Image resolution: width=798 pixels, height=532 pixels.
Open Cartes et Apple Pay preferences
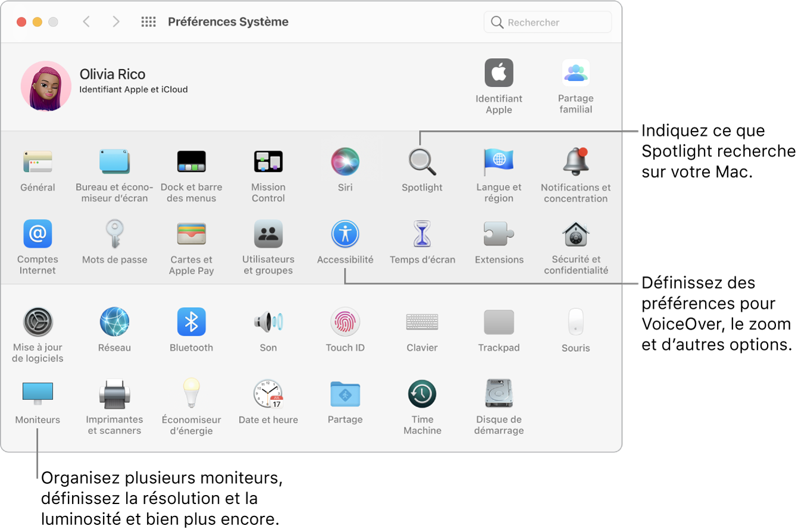[x=192, y=234]
